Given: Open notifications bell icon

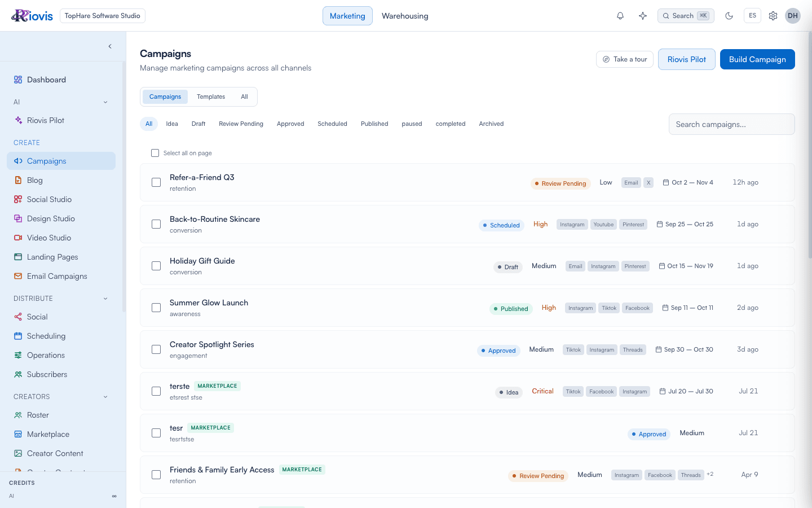Looking at the screenshot, I should pos(620,16).
